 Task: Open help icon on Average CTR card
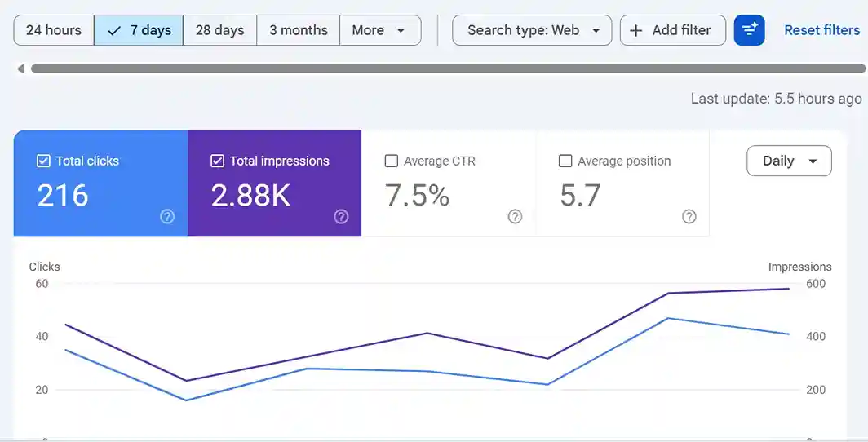tap(515, 216)
